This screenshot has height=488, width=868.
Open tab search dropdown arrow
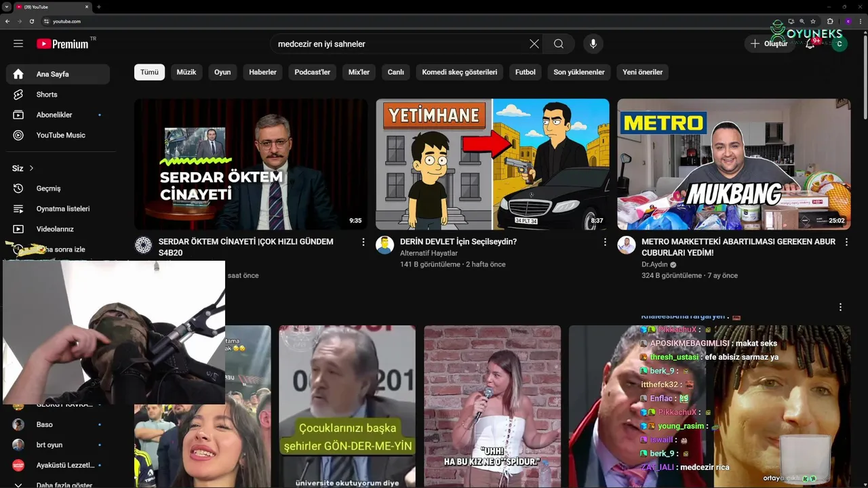7,7
